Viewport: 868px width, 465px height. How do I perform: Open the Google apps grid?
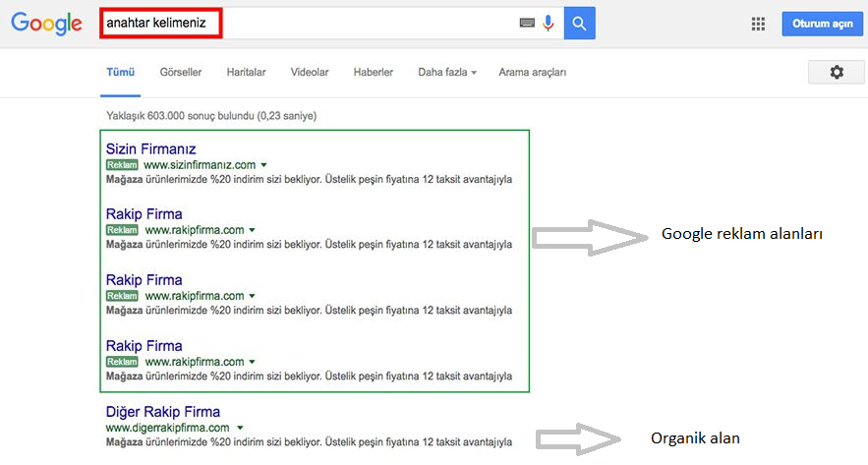758,24
